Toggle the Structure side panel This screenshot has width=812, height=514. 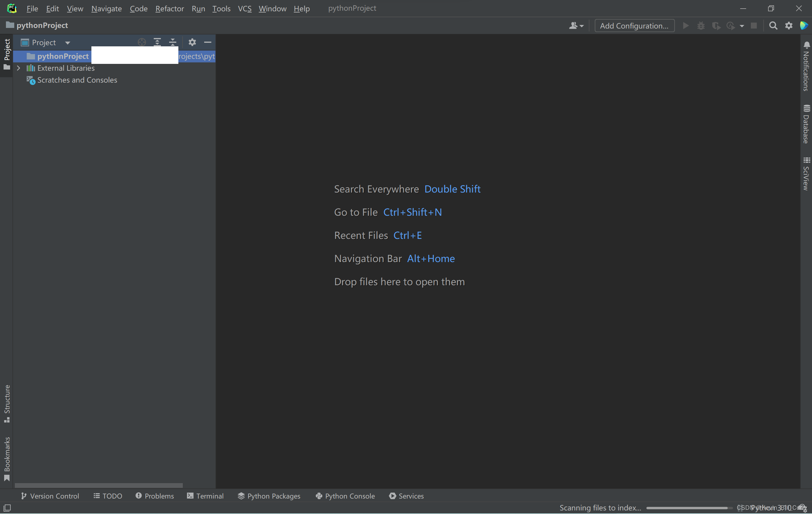point(7,403)
